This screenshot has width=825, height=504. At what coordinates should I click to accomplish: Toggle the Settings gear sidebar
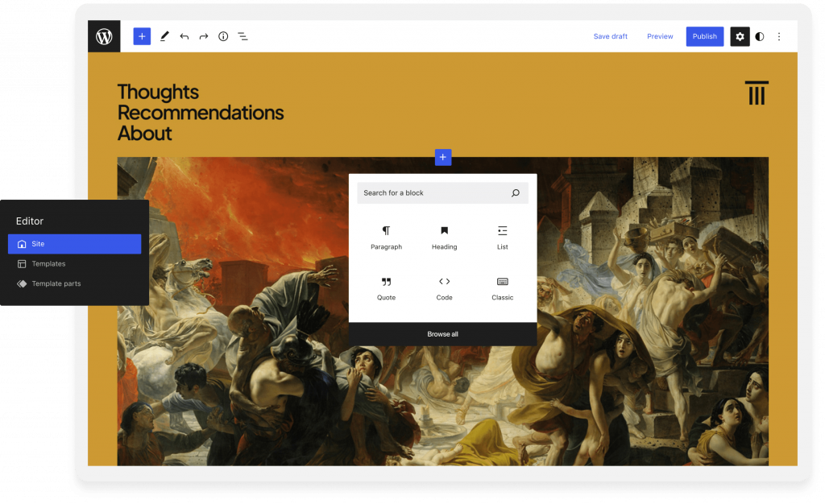[740, 36]
